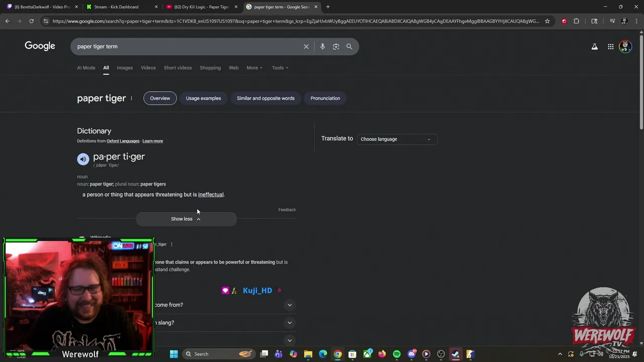Open Steam from the taskbar

coord(456,354)
